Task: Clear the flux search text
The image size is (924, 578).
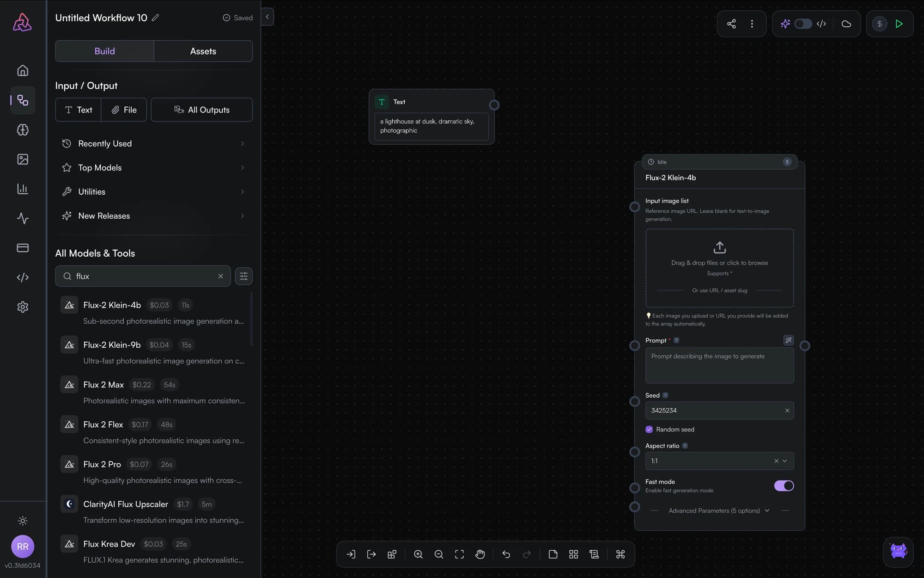Action: pos(221,276)
